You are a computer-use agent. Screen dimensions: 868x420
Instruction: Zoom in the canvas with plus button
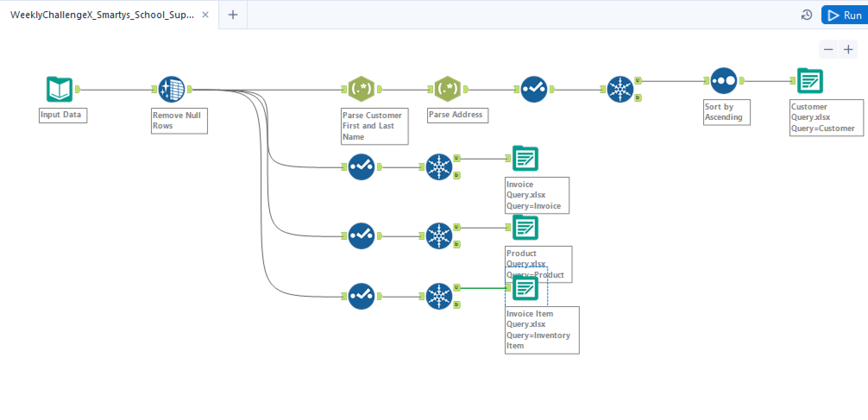click(848, 50)
